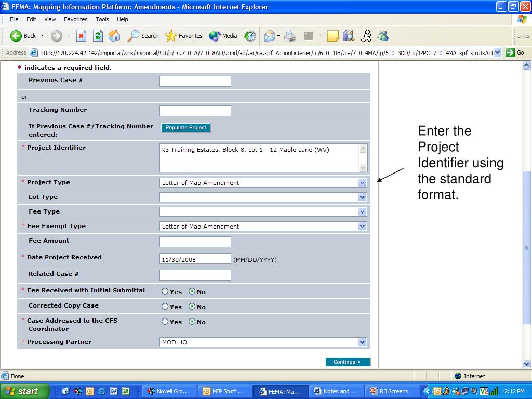
Task: Open the View menu
Action: point(50,19)
